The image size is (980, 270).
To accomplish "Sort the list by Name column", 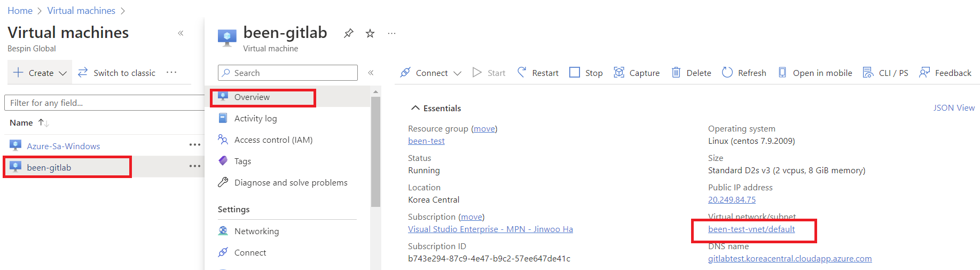I will [x=29, y=123].
